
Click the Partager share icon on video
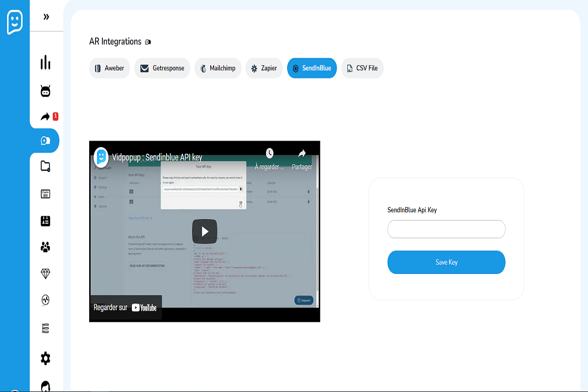point(302,153)
